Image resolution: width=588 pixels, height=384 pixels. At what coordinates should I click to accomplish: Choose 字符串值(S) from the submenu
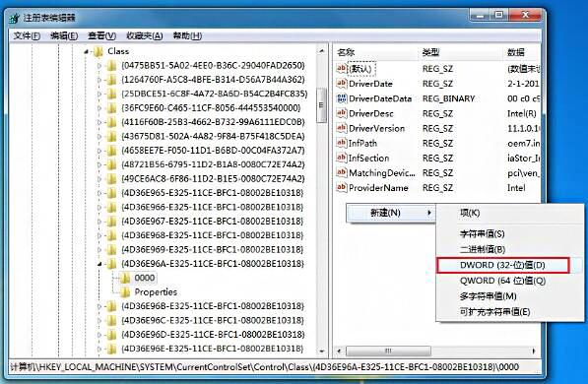(x=510, y=234)
